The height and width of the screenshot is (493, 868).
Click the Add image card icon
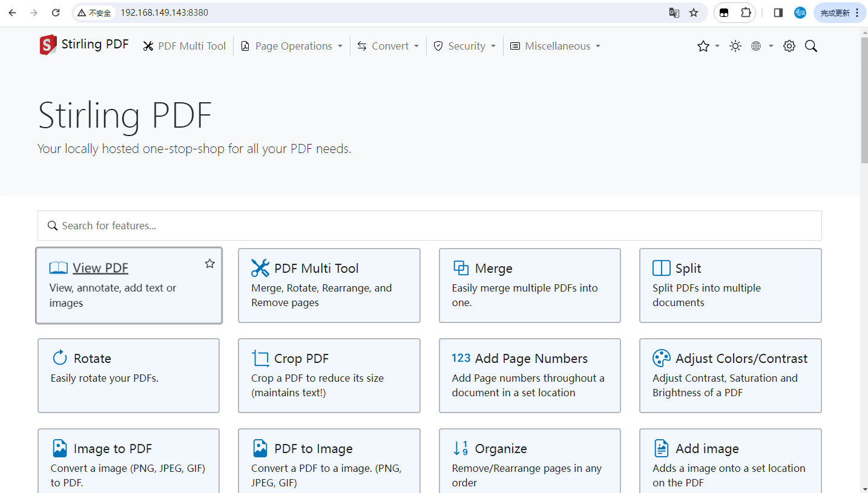(662, 448)
